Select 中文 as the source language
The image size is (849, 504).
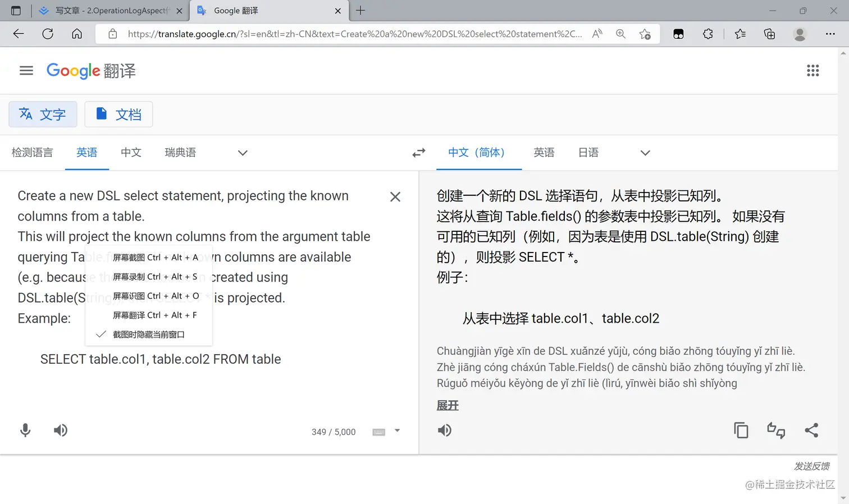click(131, 153)
